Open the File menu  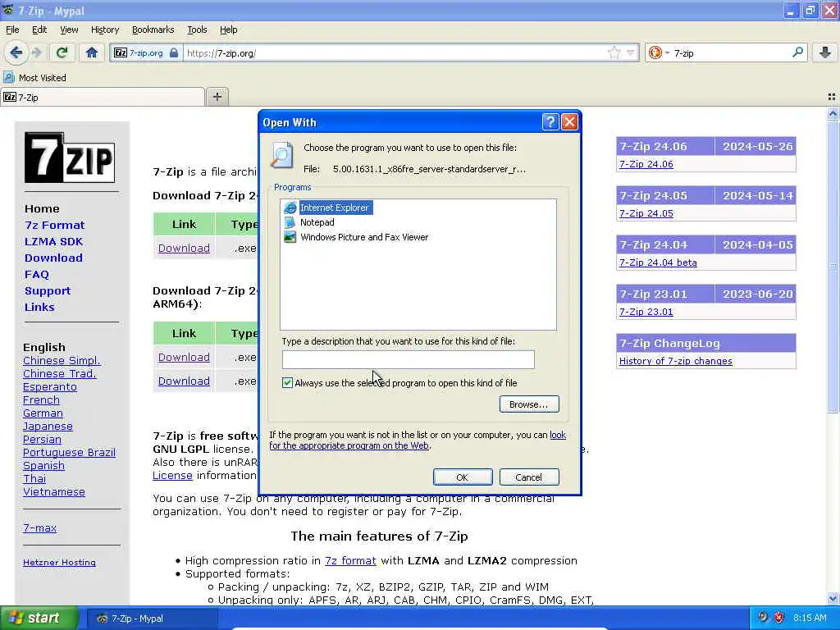click(x=12, y=30)
